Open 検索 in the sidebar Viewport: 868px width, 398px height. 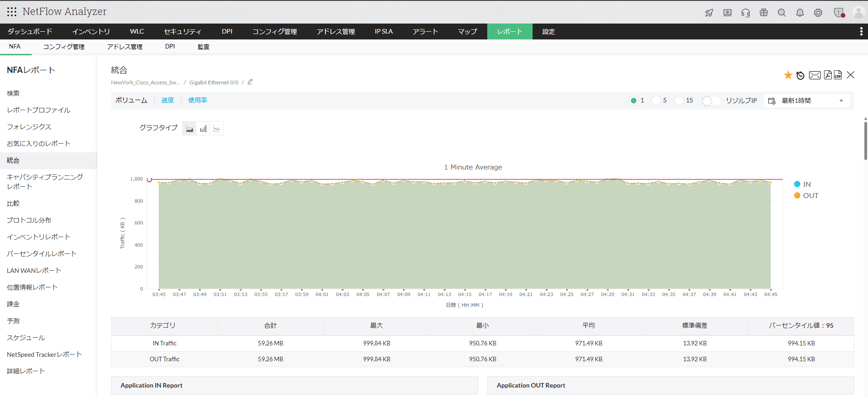coord(13,93)
